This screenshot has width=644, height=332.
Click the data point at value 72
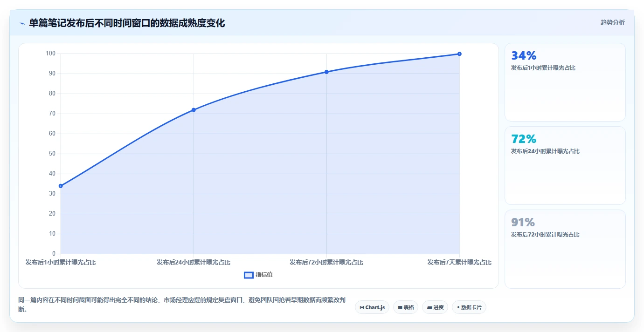(194, 110)
